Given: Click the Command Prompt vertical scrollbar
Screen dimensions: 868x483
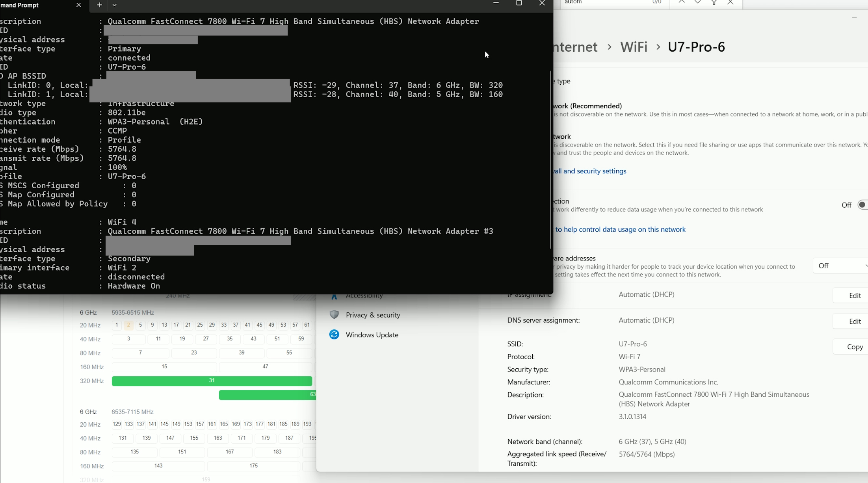Looking at the screenshot, I should click(x=550, y=160).
